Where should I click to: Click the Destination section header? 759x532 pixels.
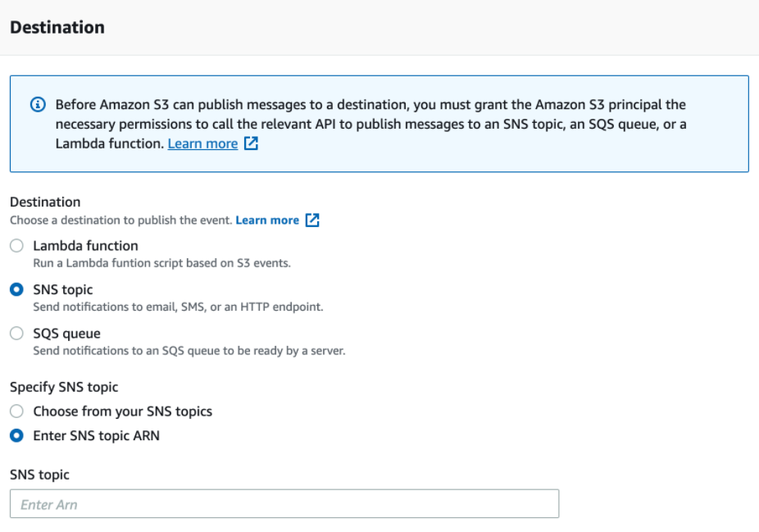[57, 28]
